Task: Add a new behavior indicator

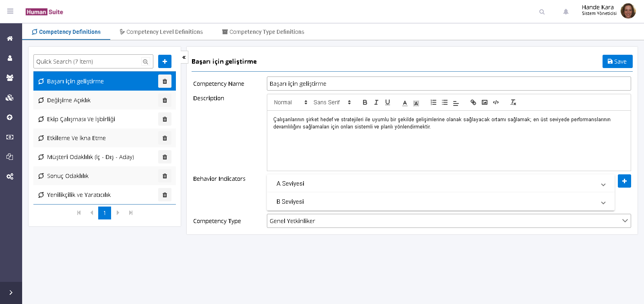Action: click(624, 181)
